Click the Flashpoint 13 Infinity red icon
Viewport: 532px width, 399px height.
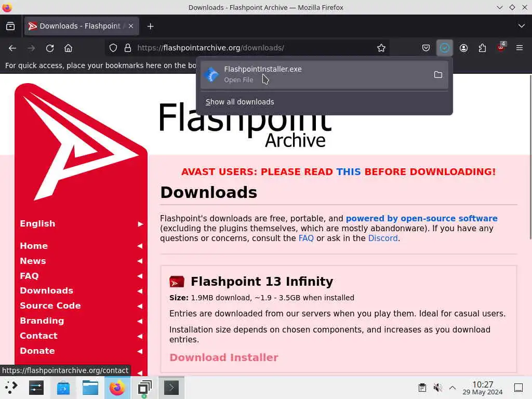pyautogui.click(x=177, y=282)
